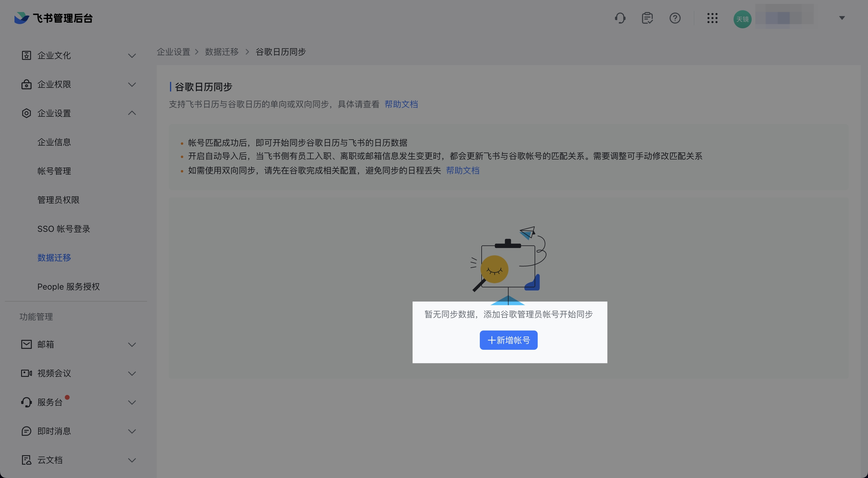This screenshot has width=868, height=478.
Task: Select 帐号管理 in the sidebar
Action: click(54, 171)
